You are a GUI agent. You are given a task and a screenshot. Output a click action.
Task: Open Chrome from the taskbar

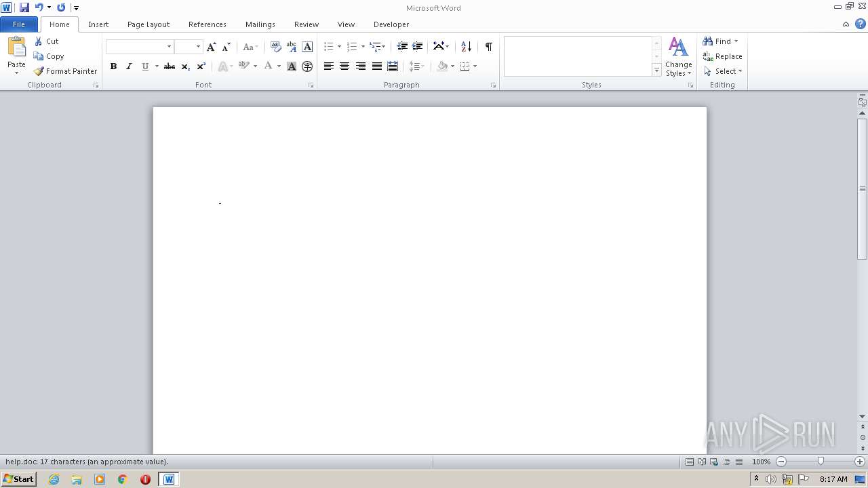click(x=123, y=479)
